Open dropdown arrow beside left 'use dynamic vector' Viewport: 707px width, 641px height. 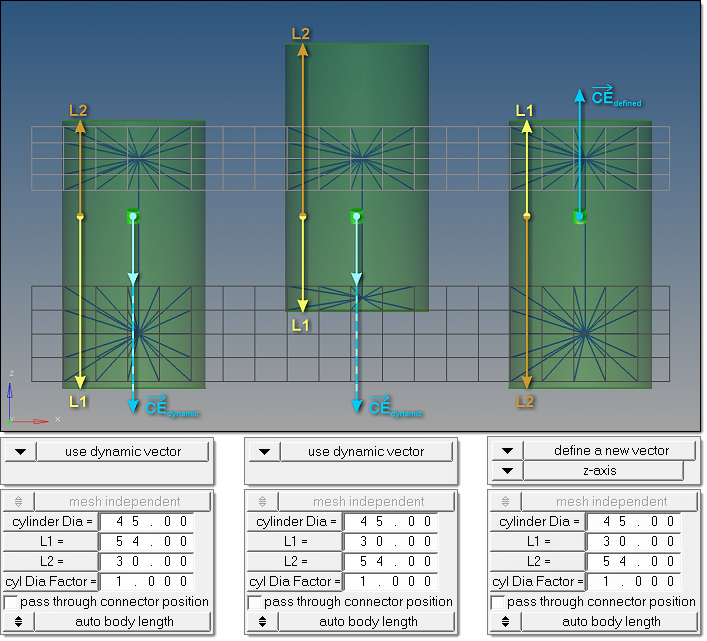pos(20,453)
